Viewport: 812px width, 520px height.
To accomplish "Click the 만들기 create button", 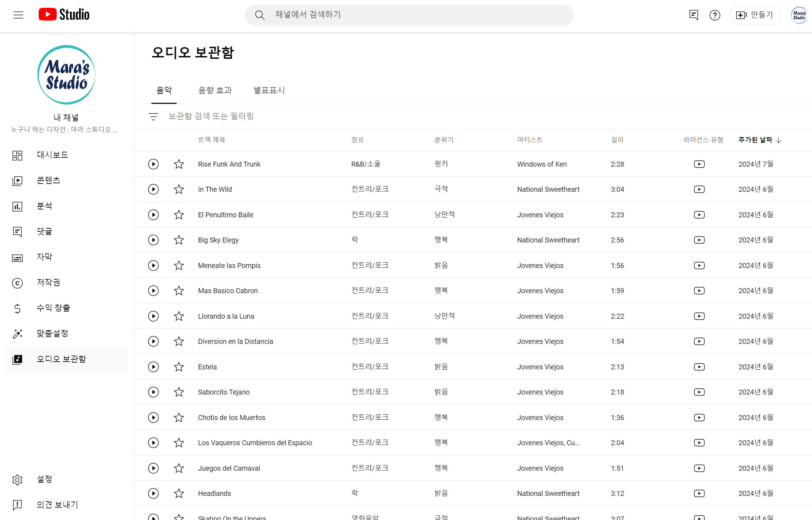I will pos(755,15).
